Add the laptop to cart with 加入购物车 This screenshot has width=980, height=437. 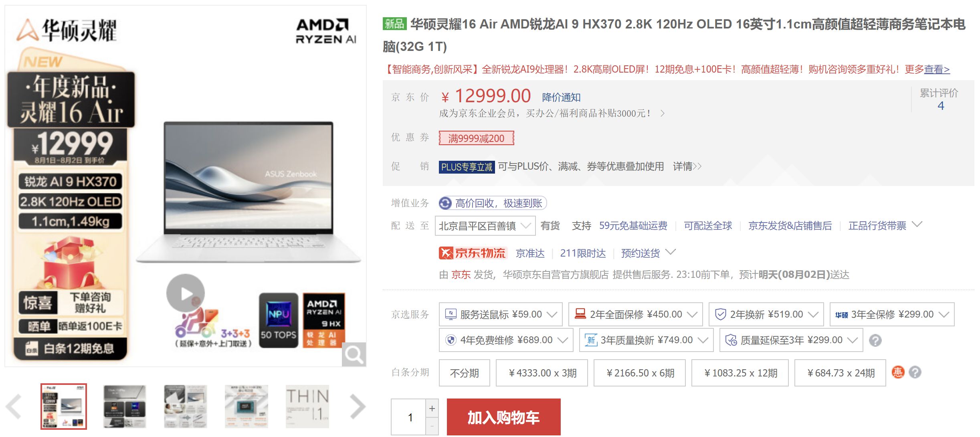coord(503,417)
